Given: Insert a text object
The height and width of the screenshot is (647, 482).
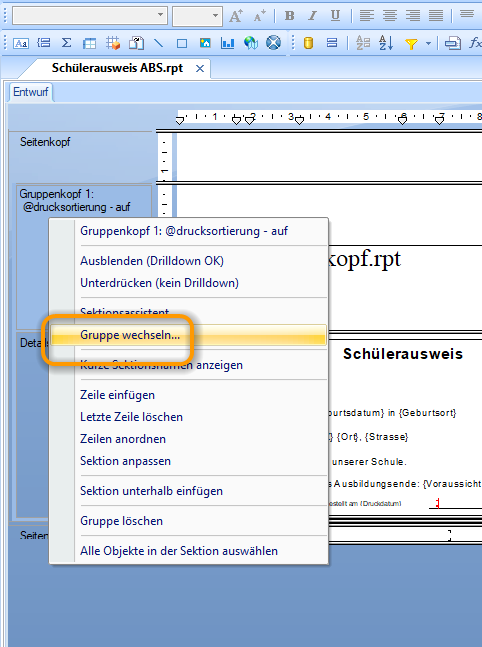Looking at the screenshot, I should pyautogui.click(x=21, y=43).
